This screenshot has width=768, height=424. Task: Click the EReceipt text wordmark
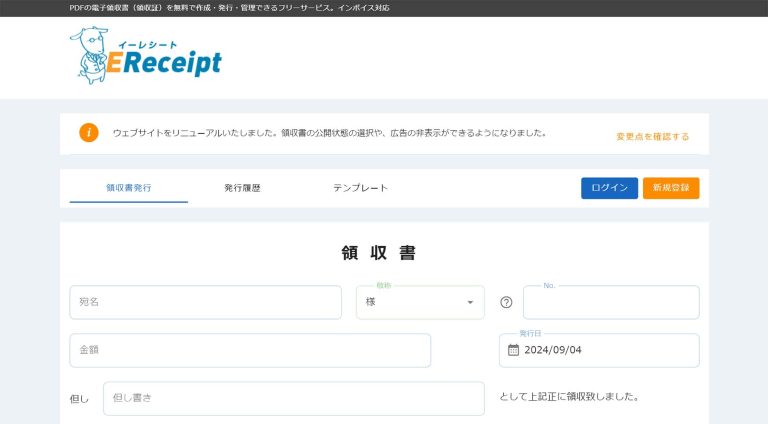(x=164, y=61)
